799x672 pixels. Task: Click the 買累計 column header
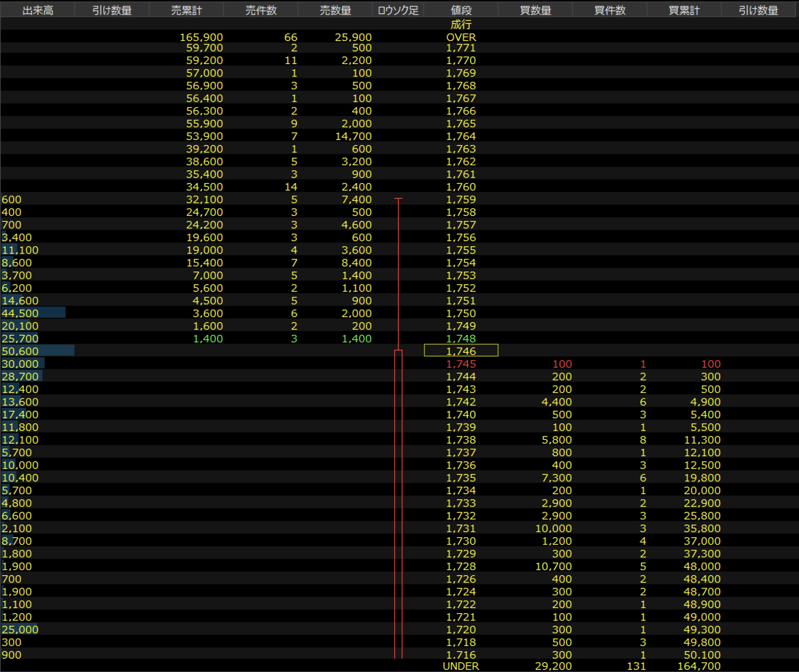tap(684, 10)
